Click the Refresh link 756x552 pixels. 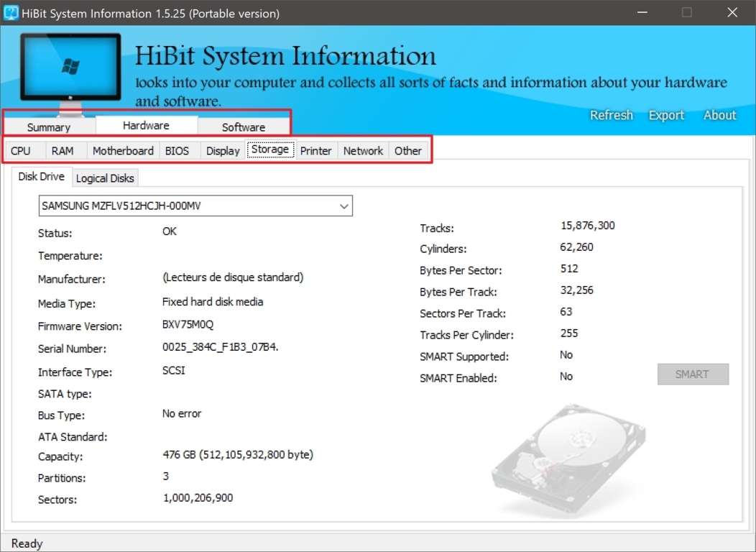(612, 115)
